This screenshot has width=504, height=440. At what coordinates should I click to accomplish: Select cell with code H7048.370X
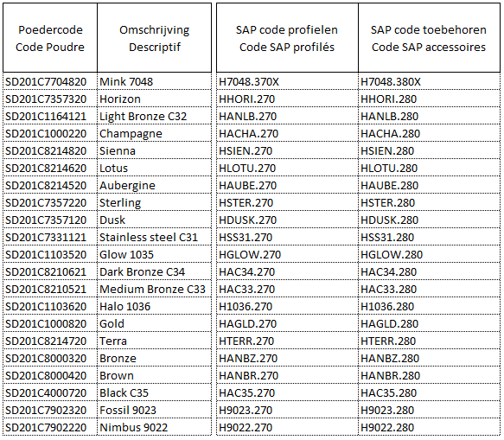coord(287,81)
